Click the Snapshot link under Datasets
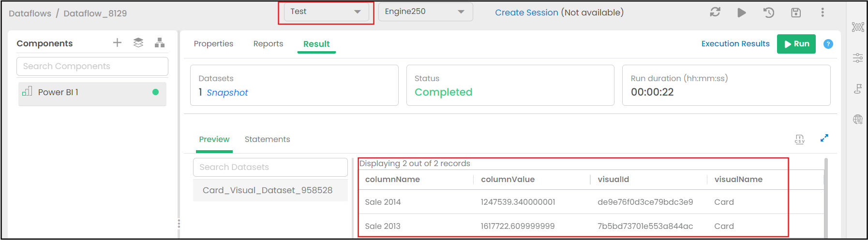Viewport: 868px width, 240px height. pos(227,93)
